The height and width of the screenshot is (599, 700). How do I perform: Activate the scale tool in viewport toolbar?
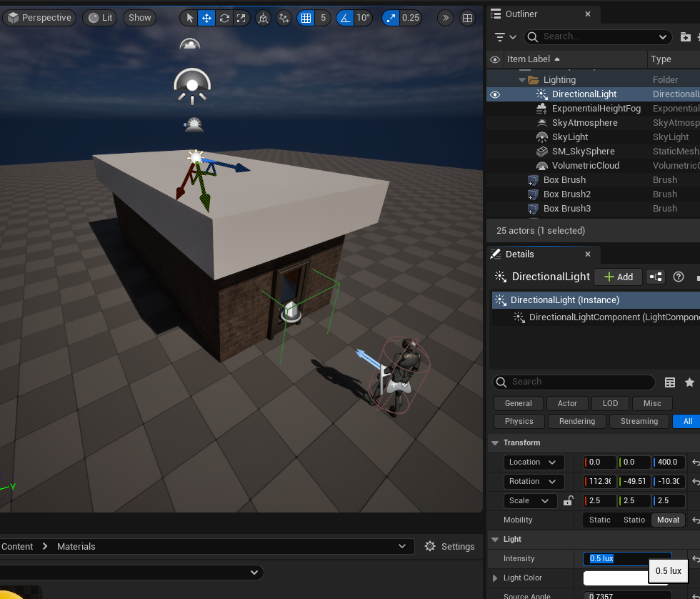(x=241, y=18)
